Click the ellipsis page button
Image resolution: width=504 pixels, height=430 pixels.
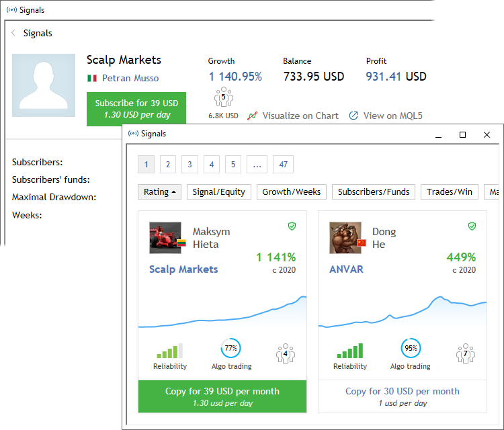[x=257, y=164]
